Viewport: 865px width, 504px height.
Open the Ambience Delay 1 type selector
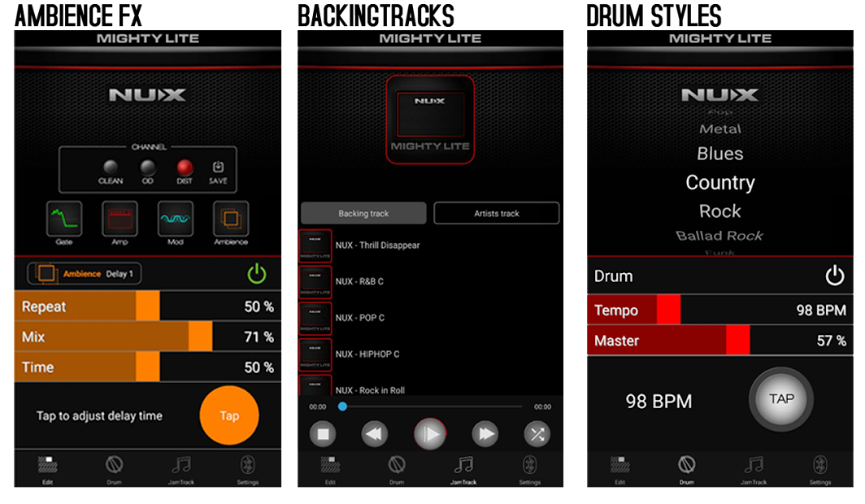(x=84, y=273)
